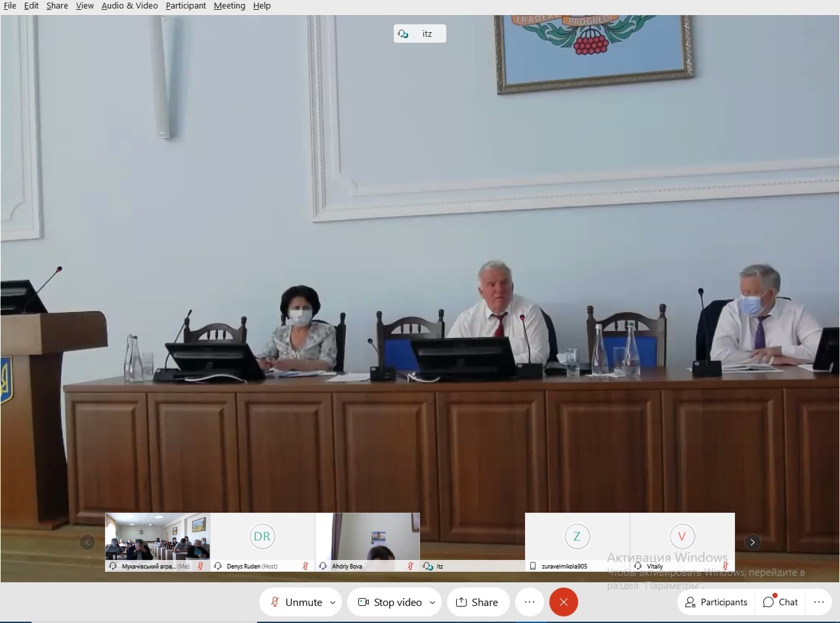Select the Мукачівський агра... (Me) video thumbnail

click(157, 542)
